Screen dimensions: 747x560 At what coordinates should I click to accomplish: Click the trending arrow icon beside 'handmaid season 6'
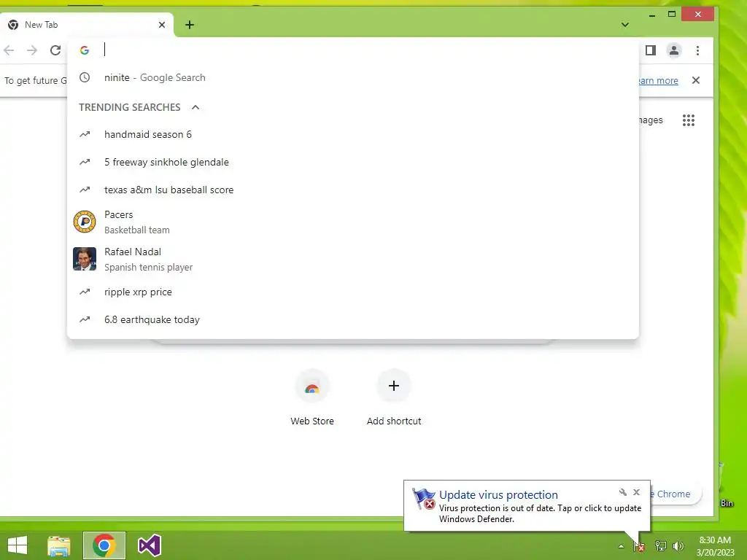(x=85, y=134)
